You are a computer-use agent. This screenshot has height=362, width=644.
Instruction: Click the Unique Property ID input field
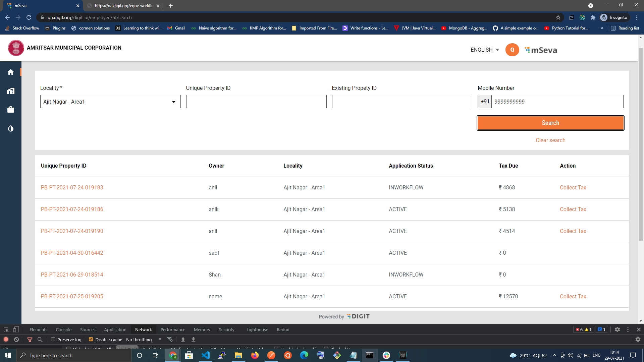[x=256, y=102]
